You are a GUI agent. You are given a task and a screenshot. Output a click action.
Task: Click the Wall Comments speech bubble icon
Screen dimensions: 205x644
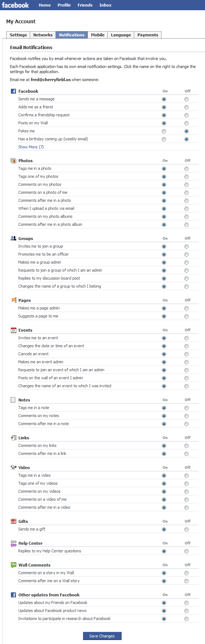point(13,565)
